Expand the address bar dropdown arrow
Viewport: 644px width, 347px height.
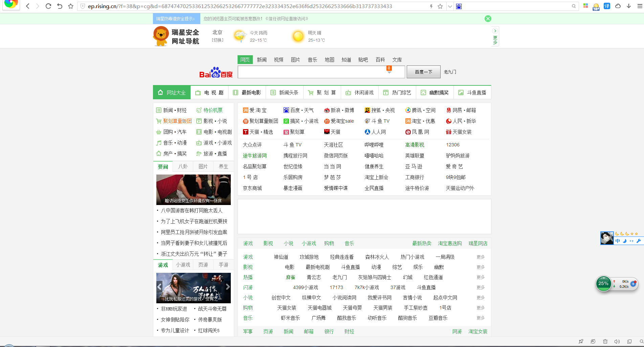(450, 6)
